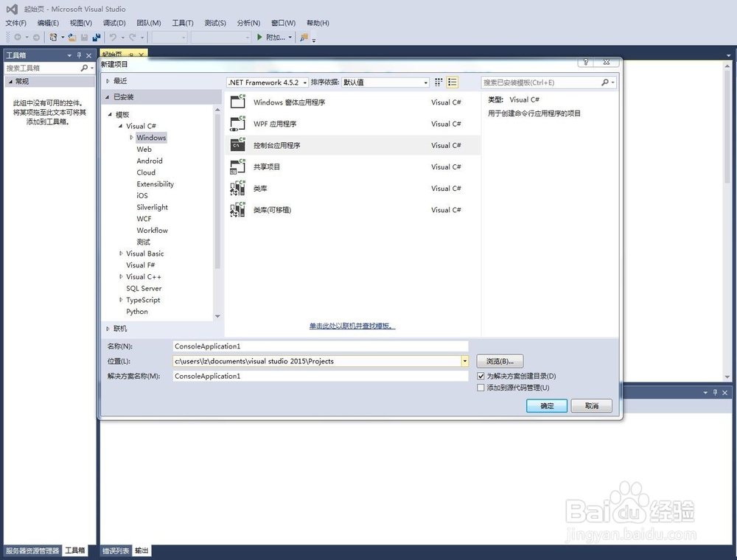Select the Web tree item
The width and height of the screenshot is (737, 560).
[144, 149]
